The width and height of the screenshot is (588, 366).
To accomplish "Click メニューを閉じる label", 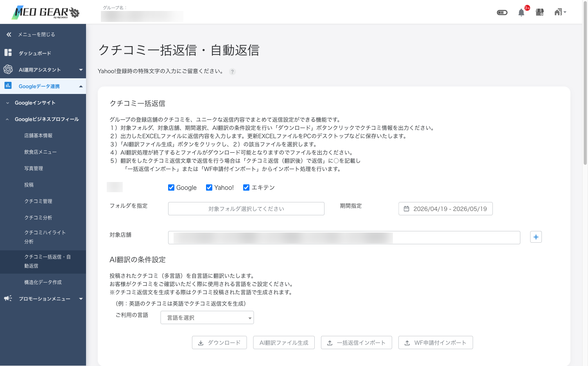I will click(36, 34).
